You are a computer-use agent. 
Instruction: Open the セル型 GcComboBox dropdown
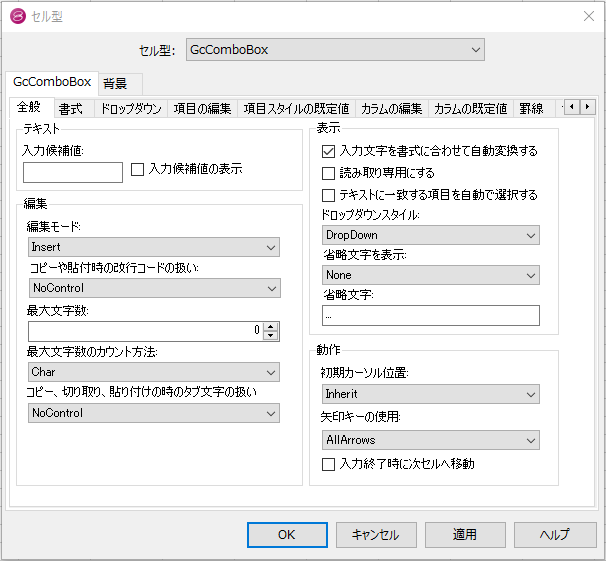335,49
